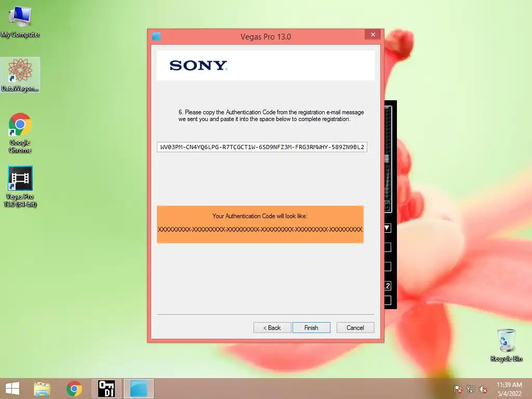Click the step 6 instruction text
This screenshot has width=532, height=399.
click(x=271, y=116)
